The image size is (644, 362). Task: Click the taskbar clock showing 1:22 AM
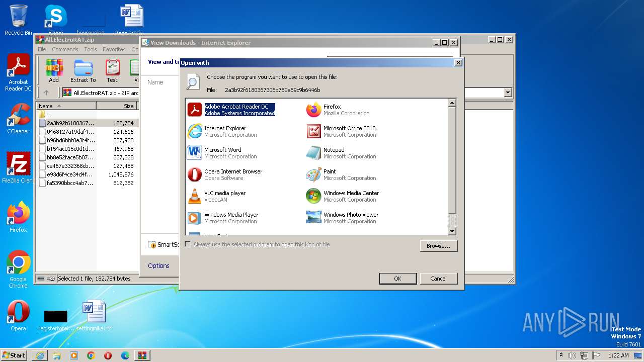point(618,355)
